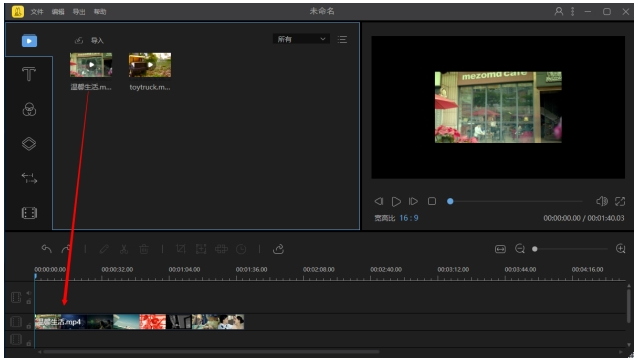Open the Transitions panel icon
Image resolution: width=638 pixels, height=360 pixels.
[29, 178]
